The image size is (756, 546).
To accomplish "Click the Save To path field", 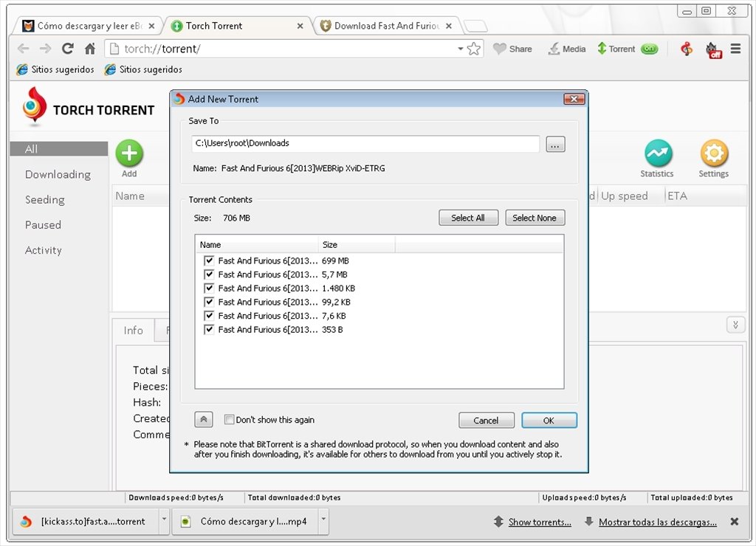I will (365, 144).
